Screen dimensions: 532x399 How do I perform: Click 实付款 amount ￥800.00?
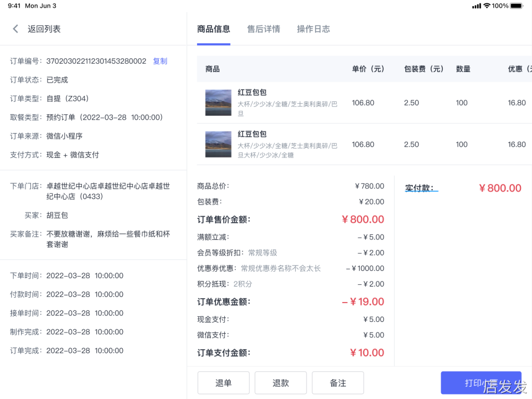[500, 188]
